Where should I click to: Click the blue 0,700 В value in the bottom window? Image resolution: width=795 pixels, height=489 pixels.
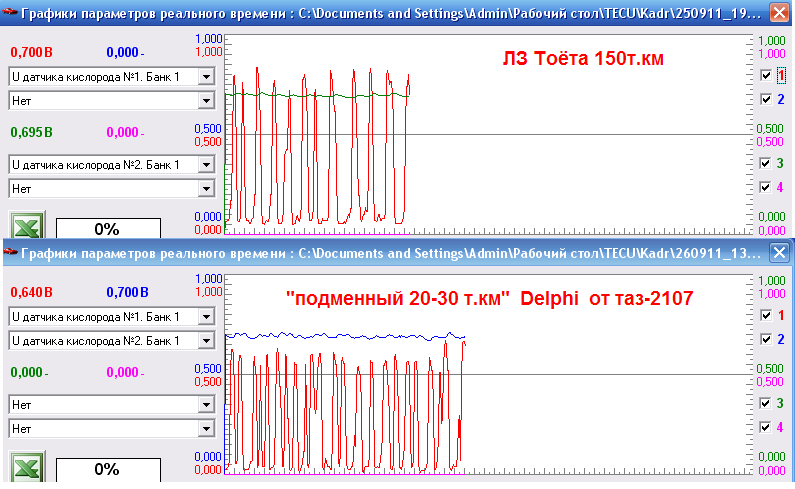(x=127, y=292)
